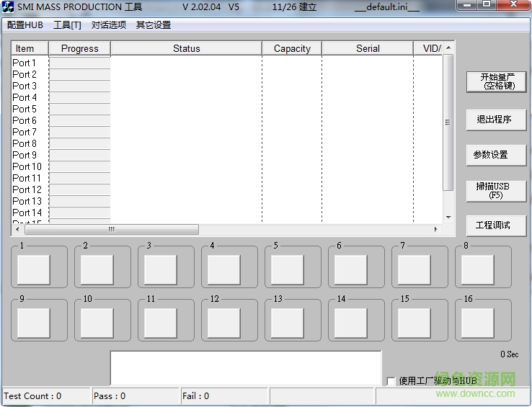Select the Port 3 row
This screenshot has height=407, width=532.
[227, 86]
